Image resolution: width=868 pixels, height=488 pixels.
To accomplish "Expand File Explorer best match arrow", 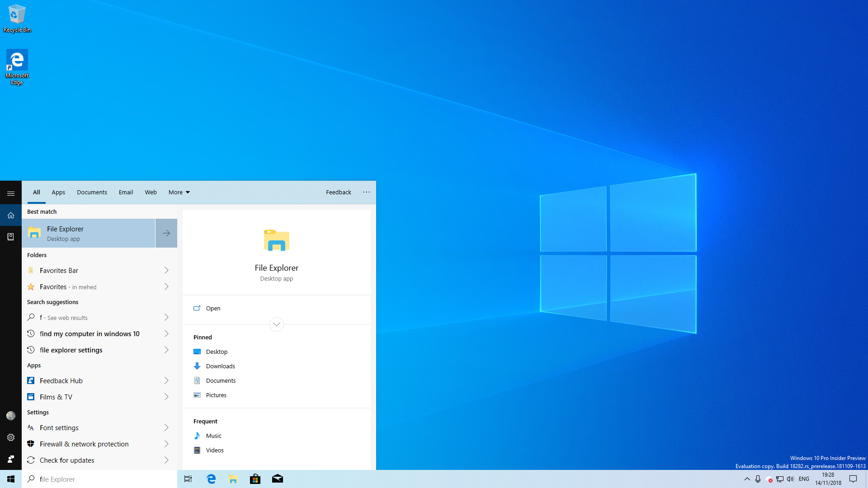I will pyautogui.click(x=166, y=233).
